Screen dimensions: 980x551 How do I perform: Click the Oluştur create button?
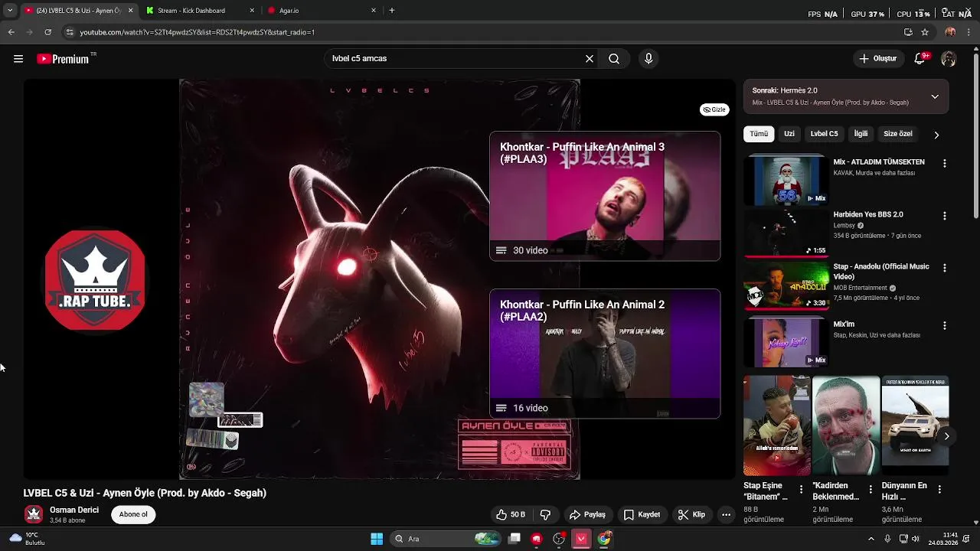pos(877,59)
